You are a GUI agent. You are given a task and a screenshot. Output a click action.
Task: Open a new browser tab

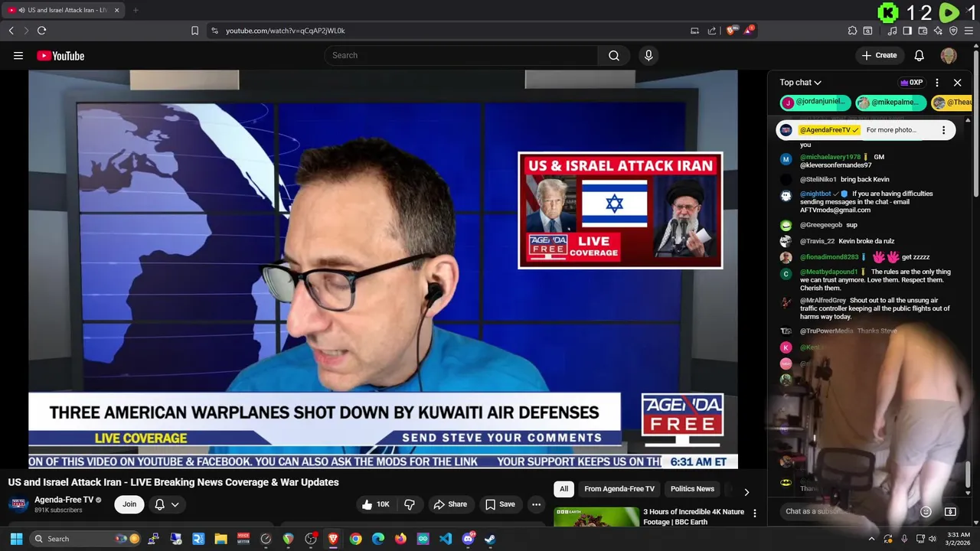point(136,10)
